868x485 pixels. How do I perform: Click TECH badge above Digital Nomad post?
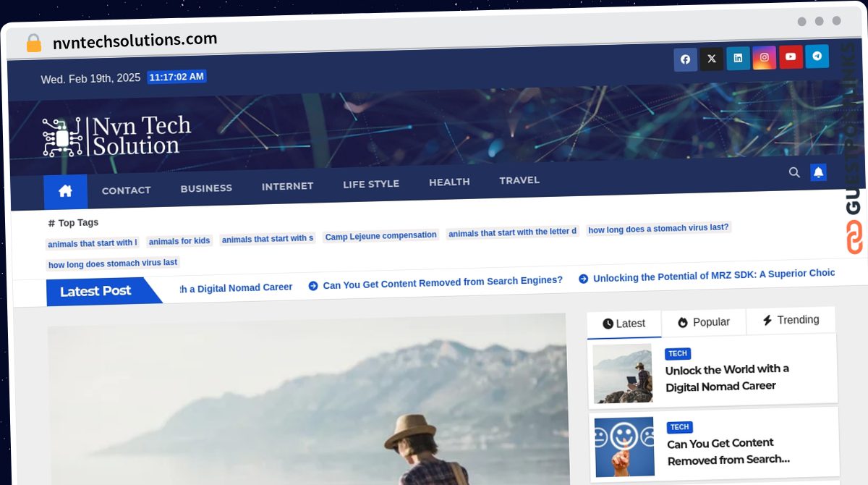click(x=678, y=353)
